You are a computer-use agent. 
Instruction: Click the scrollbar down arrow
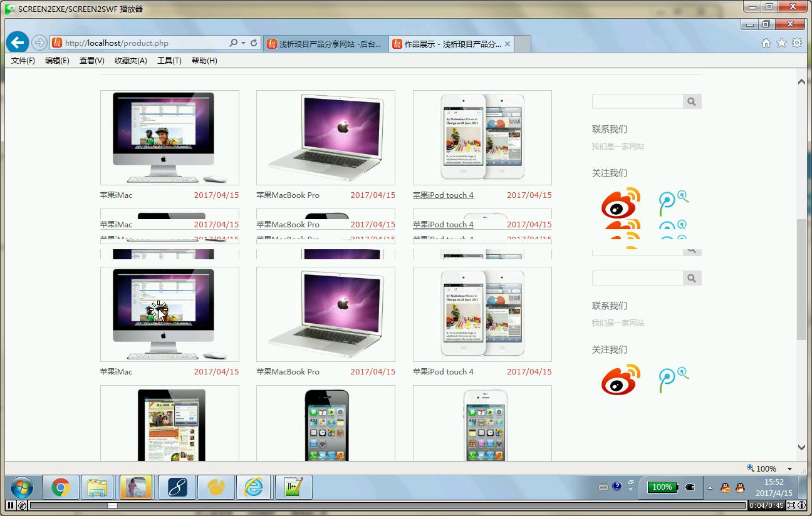(801, 448)
